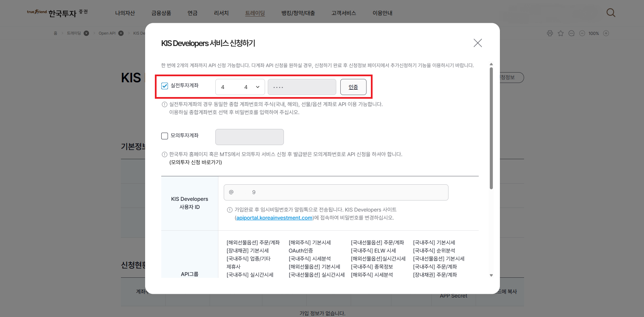Click the favorite star icon
644x317 pixels.
coord(561,33)
